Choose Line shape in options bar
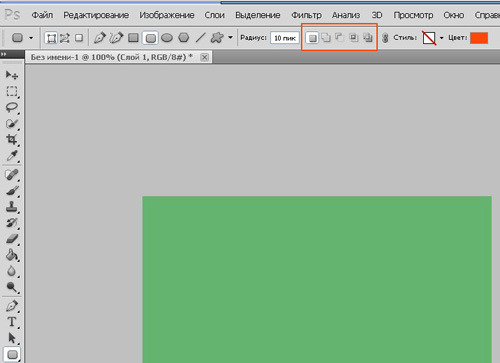The width and height of the screenshot is (500, 363). [200, 38]
